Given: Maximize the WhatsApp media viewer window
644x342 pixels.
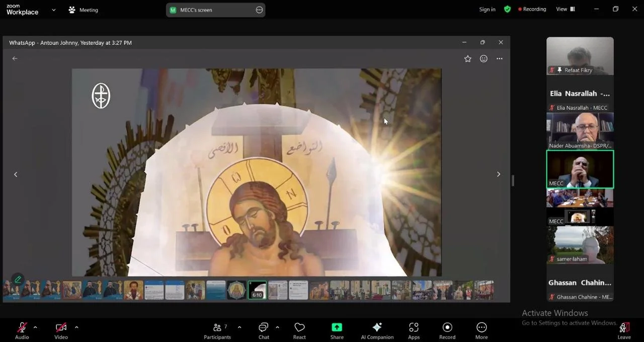Looking at the screenshot, I should 482,42.
